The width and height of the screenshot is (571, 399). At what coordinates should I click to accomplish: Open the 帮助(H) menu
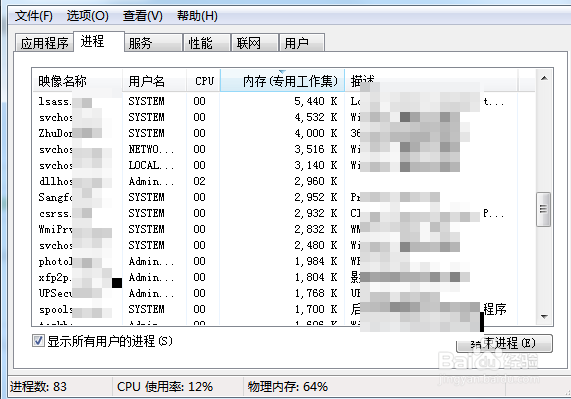[x=197, y=16]
